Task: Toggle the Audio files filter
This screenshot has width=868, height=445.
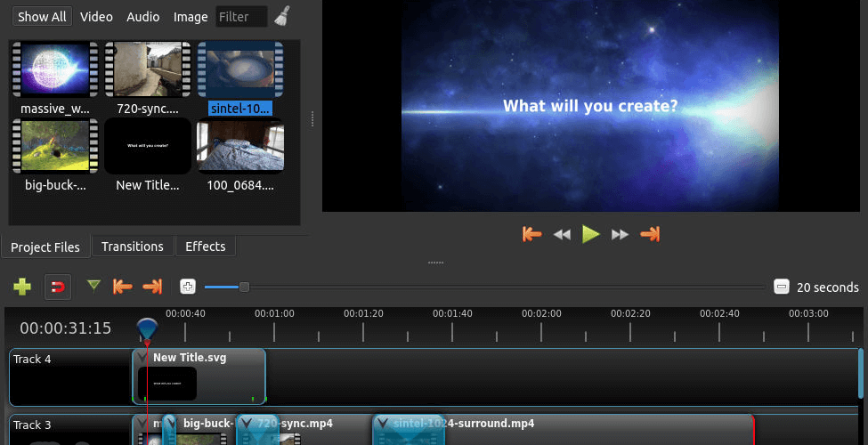Action: click(x=142, y=17)
